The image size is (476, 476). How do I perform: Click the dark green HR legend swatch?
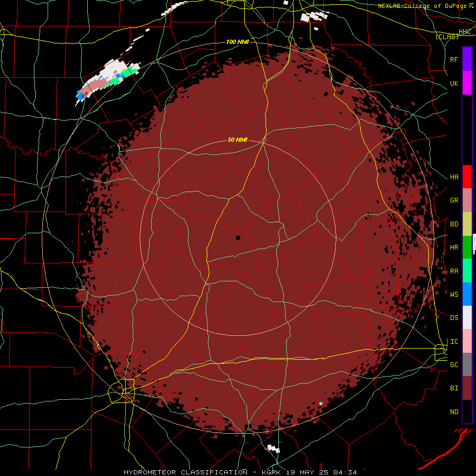click(x=467, y=248)
